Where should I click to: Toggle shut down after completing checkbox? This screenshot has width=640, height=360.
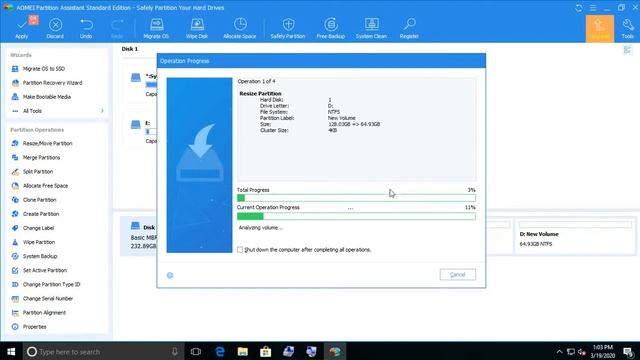pos(240,249)
